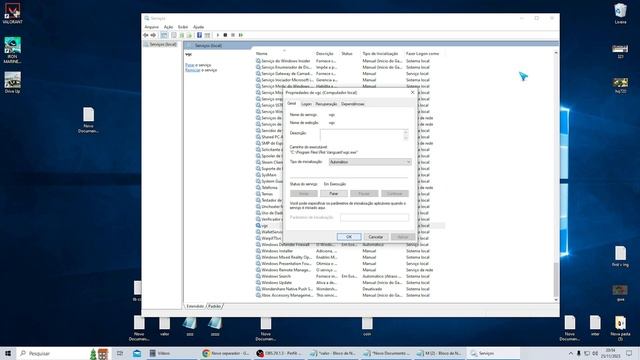Viewport: 640px width, 360px height.
Task: Select the Windows Update service row
Action: tap(350, 282)
